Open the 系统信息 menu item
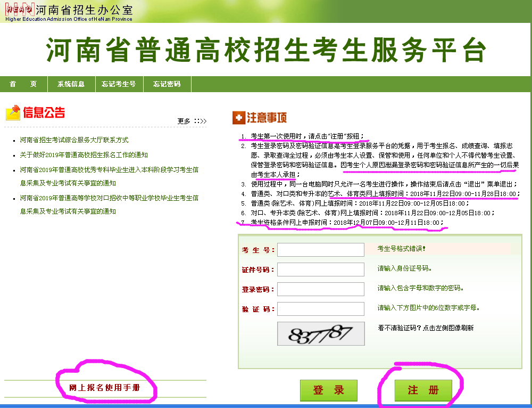The height and width of the screenshot is (408, 532). (x=71, y=84)
